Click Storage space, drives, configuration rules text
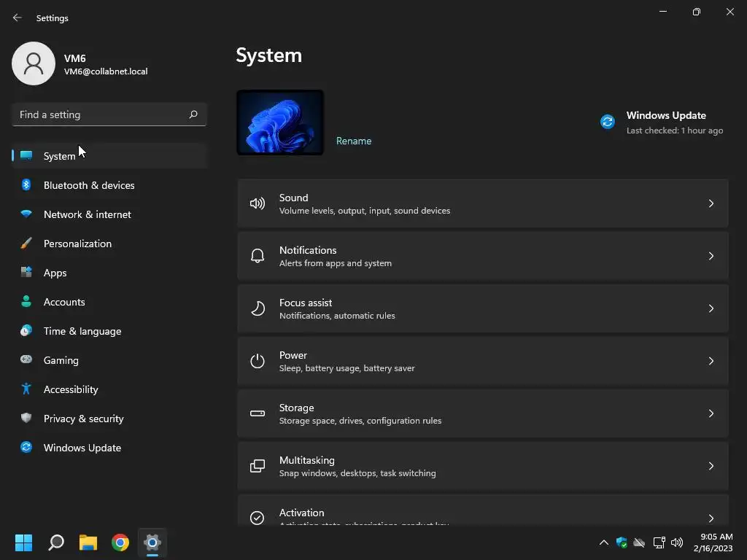 360,421
